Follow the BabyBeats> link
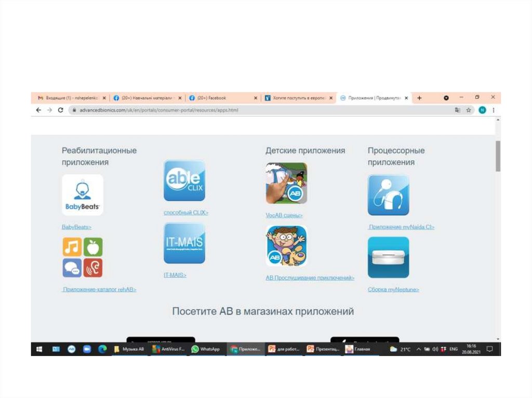Screen dimensions: 532x398 pos(76,227)
